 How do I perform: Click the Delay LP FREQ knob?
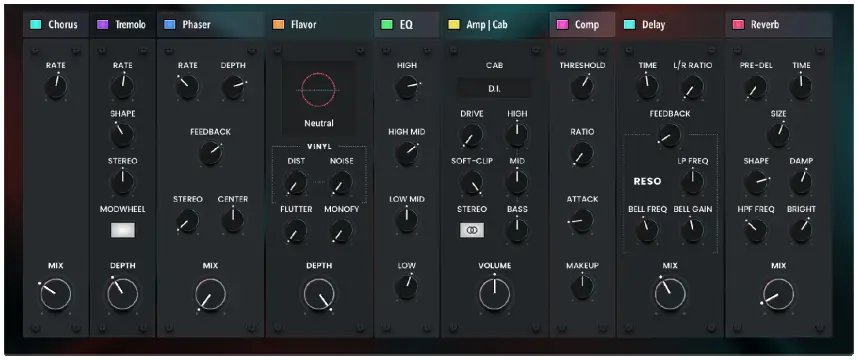coord(693,183)
